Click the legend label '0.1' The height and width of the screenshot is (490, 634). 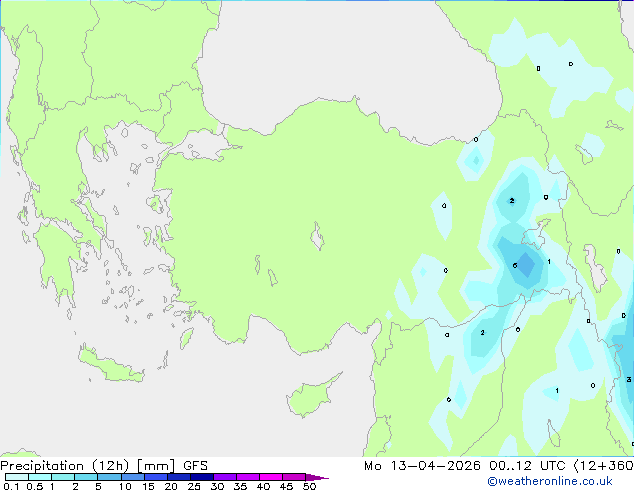click(11, 486)
